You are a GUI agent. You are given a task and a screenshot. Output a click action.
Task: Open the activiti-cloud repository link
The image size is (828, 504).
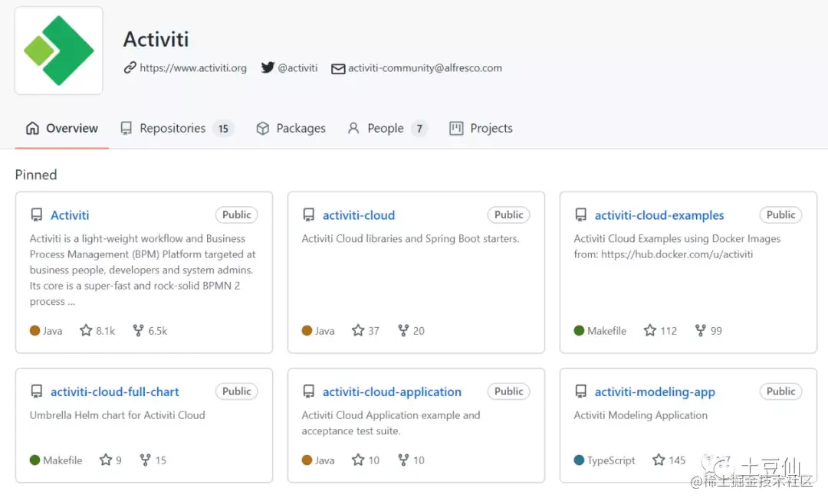point(359,215)
